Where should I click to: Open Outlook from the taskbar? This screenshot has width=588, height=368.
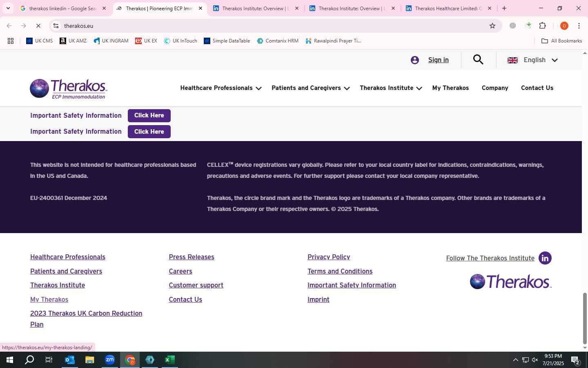click(x=70, y=360)
